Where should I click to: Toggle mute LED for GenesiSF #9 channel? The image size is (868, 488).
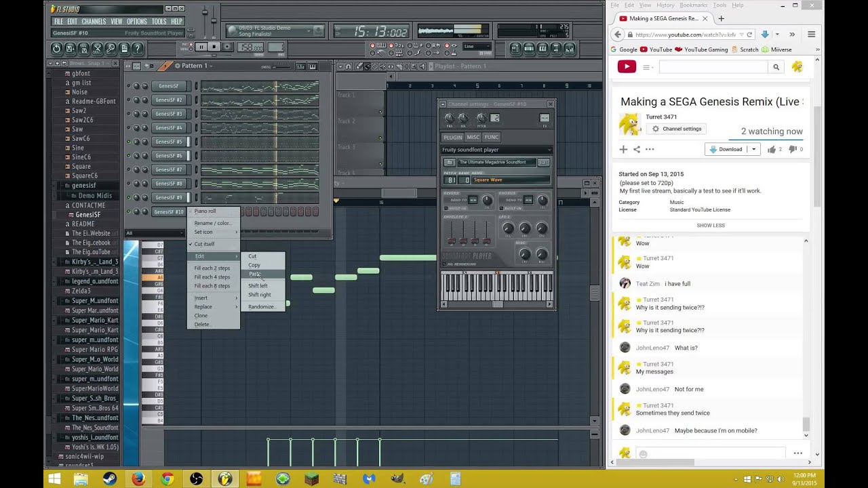point(129,197)
